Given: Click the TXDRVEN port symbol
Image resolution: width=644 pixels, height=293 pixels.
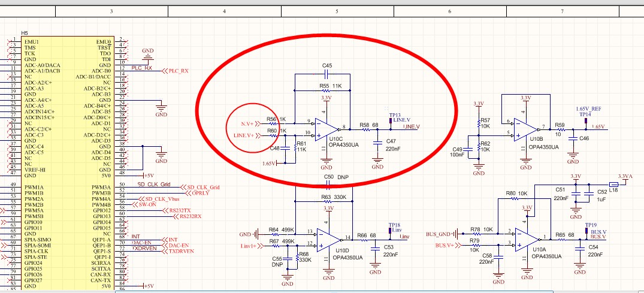Looking at the screenshot, I should (179, 250).
